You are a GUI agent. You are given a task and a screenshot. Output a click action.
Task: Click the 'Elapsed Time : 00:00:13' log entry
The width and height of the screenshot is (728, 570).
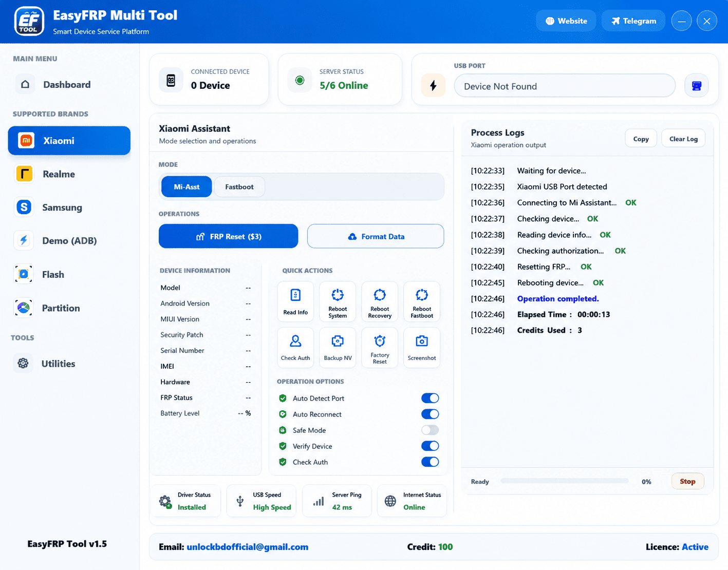tap(564, 314)
